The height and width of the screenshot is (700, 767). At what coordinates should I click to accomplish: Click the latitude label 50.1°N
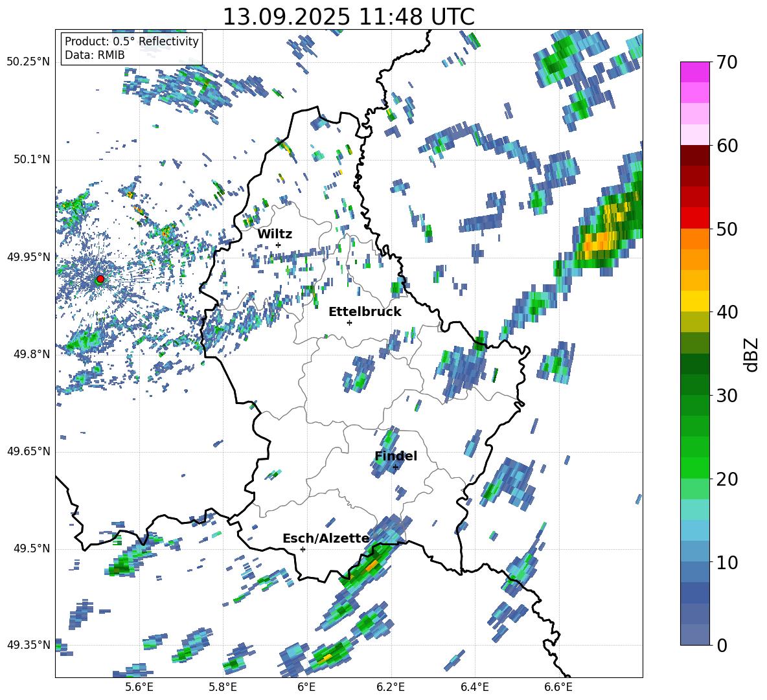click(31, 160)
